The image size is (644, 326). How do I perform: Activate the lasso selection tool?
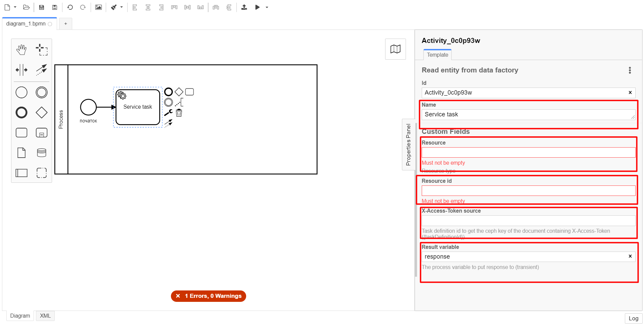(x=42, y=50)
